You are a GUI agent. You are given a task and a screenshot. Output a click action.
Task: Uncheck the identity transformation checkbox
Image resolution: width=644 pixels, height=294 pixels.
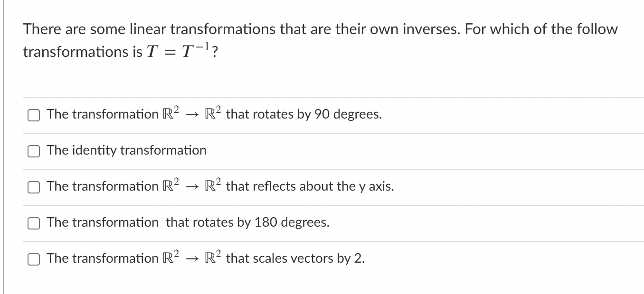coord(33,151)
